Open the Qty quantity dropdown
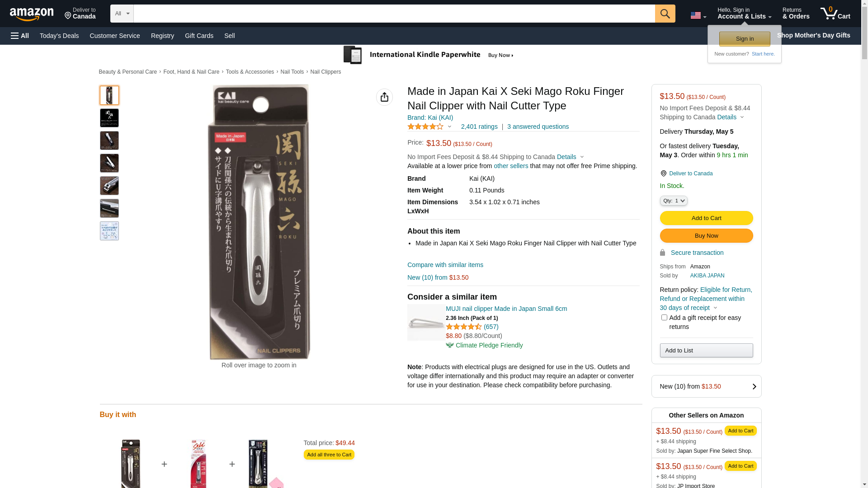 pyautogui.click(x=673, y=201)
